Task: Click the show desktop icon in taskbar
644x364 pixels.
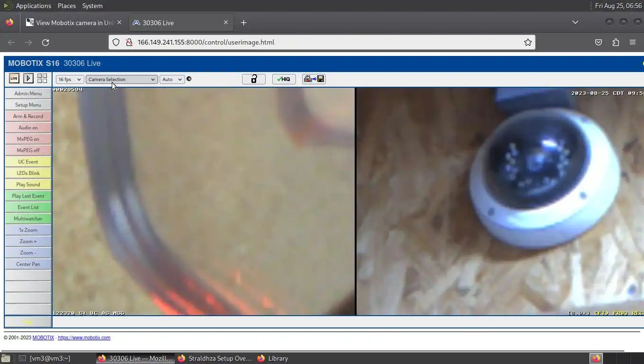Action: tap(6, 358)
